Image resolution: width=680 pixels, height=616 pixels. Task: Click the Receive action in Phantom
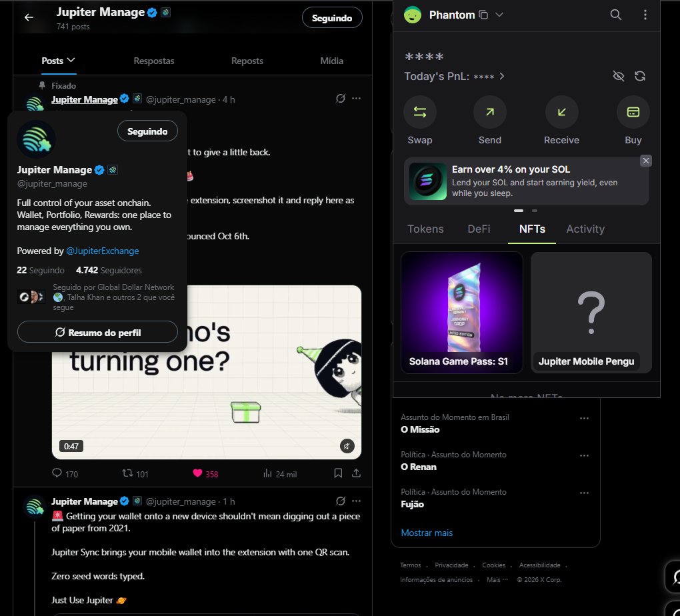point(561,121)
